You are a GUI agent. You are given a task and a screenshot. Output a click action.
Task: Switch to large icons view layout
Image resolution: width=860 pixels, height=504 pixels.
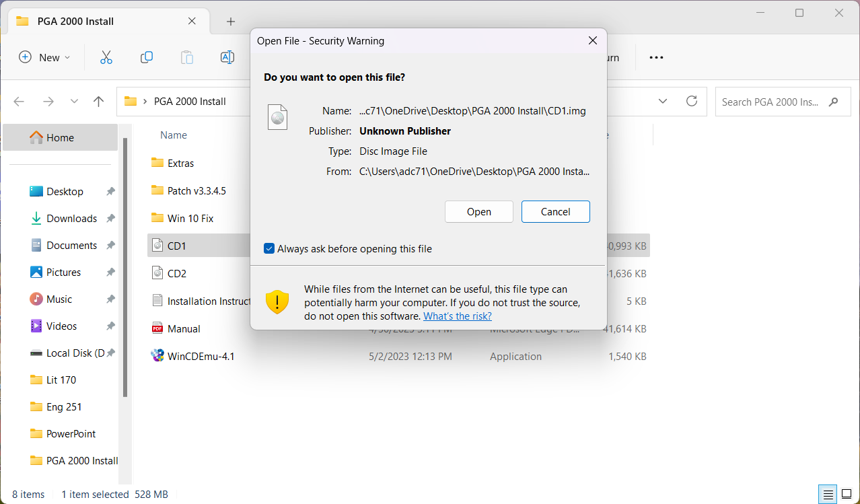845,494
